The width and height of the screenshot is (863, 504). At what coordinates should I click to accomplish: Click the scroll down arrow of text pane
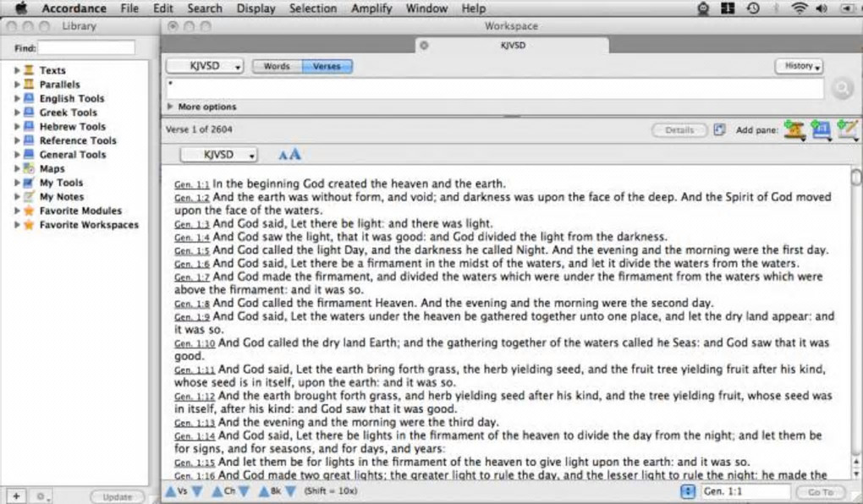pyautogui.click(x=856, y=474)
